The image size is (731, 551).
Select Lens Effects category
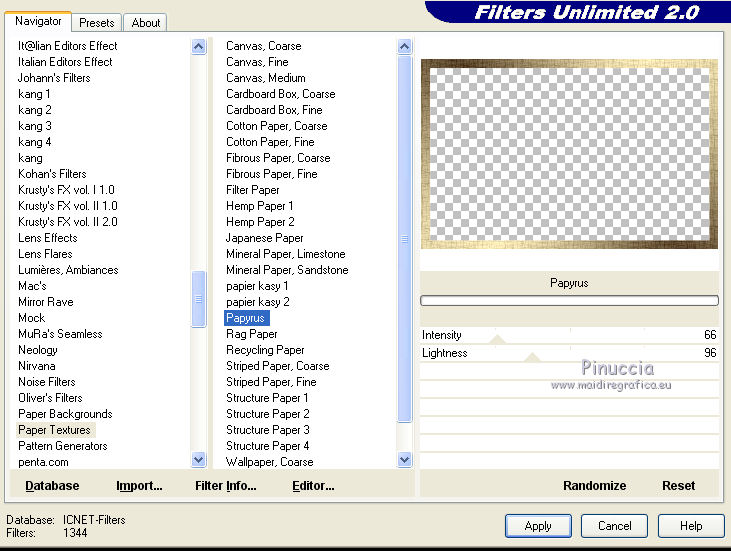(x=48, y=238)
